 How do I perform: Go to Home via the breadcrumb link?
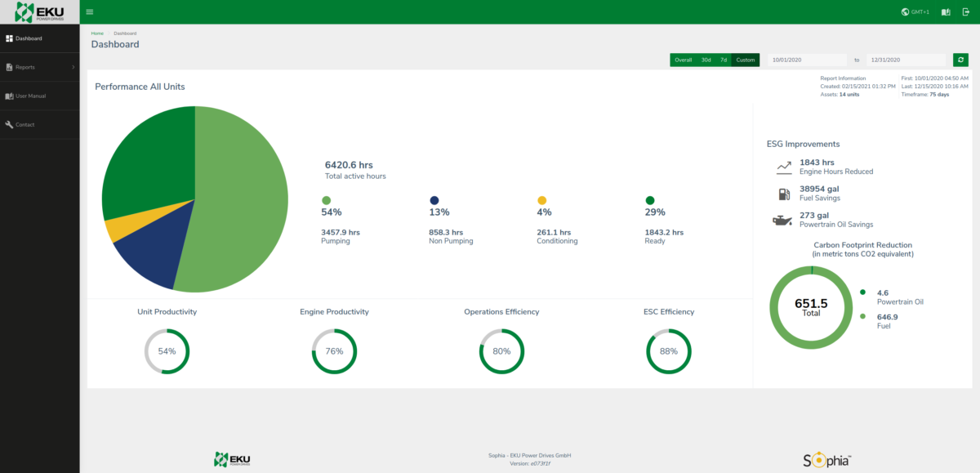click(x=97, y=33)
